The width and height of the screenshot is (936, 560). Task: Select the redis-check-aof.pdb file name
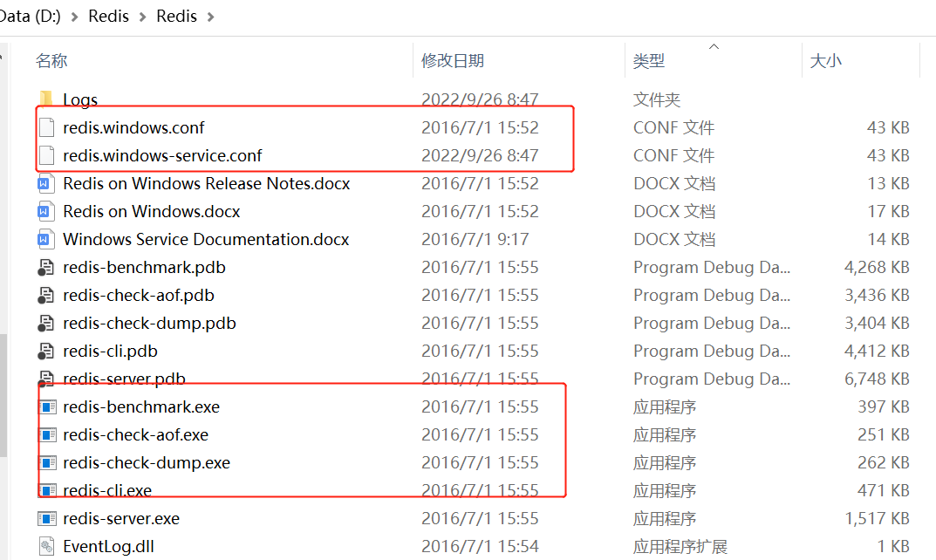[x=139, y=295]
